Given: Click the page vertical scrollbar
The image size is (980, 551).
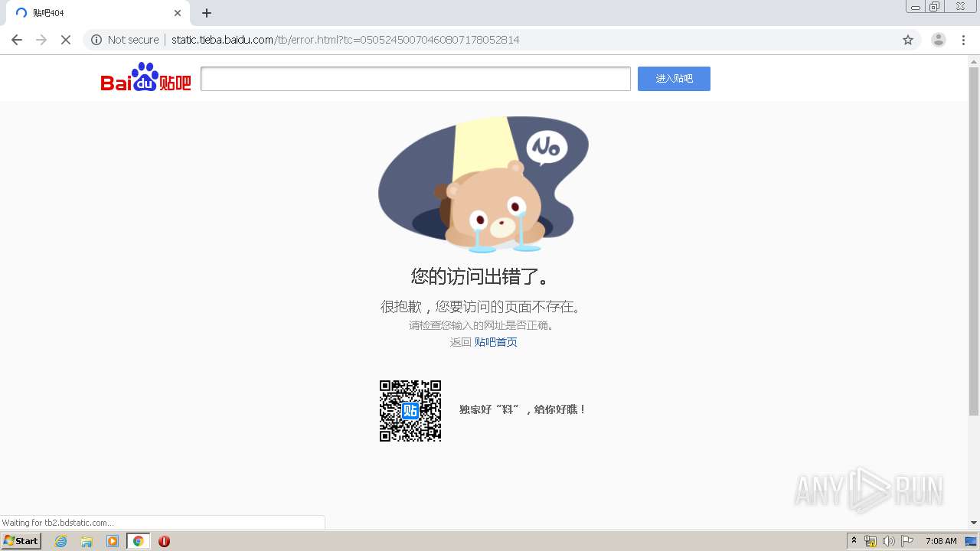Looking at the screenshot, I should [974, 241].
